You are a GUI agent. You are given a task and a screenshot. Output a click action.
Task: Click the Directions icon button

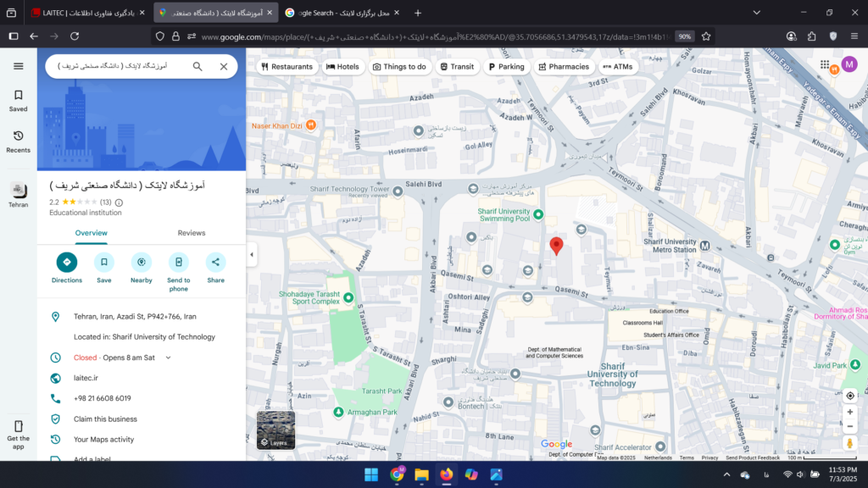67,263
